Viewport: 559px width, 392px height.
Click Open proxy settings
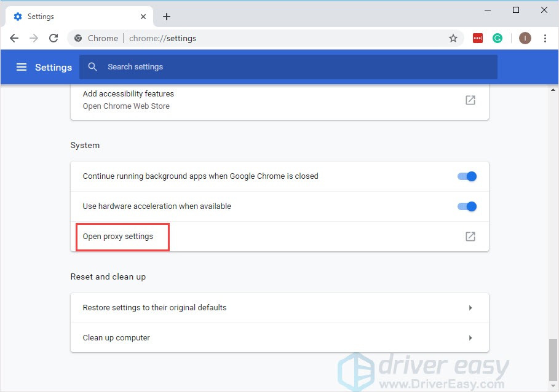118,237
